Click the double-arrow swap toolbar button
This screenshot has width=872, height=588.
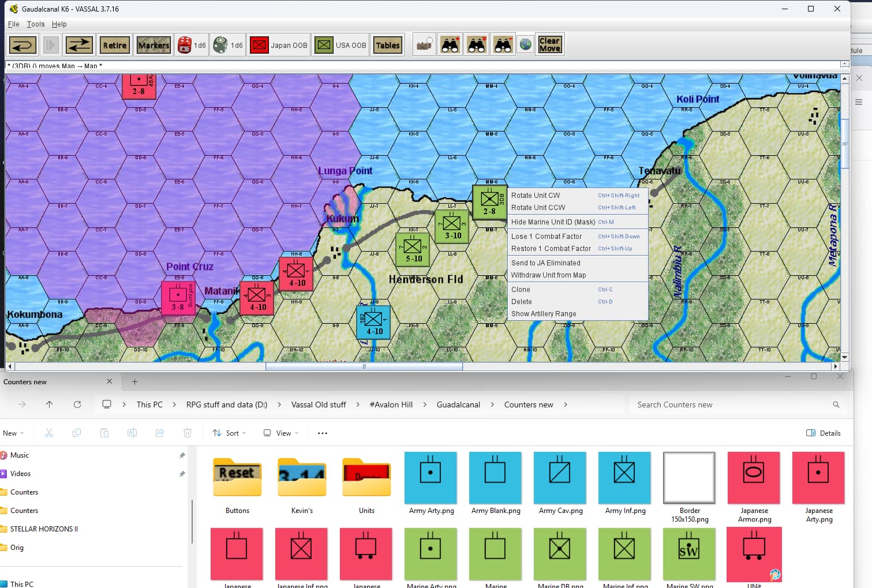click(x=79, y=45)
